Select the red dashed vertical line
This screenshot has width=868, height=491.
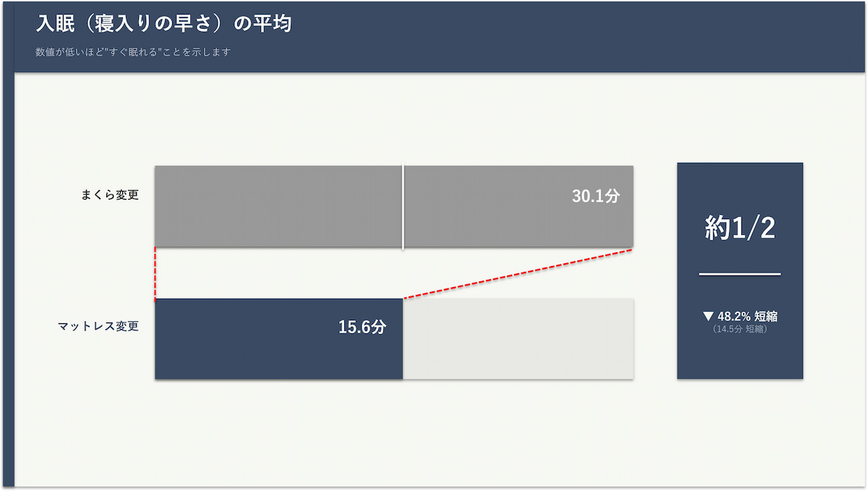click(155, 273)
